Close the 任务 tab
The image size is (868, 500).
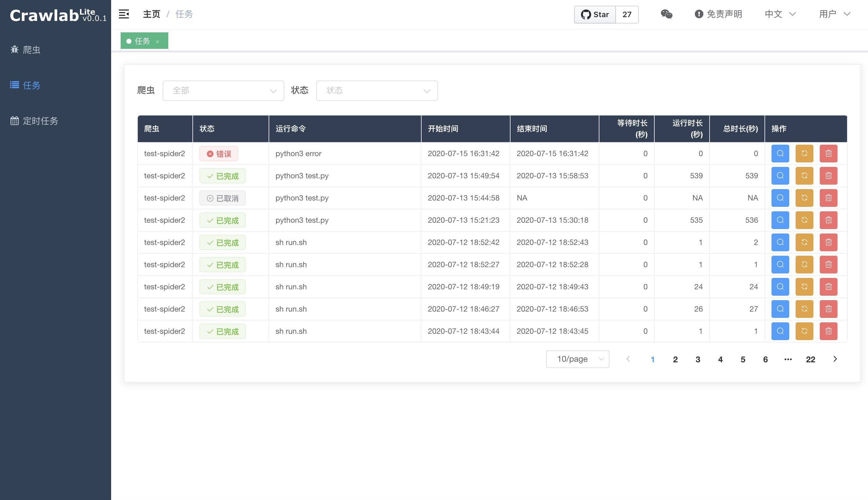pos(157,42)
